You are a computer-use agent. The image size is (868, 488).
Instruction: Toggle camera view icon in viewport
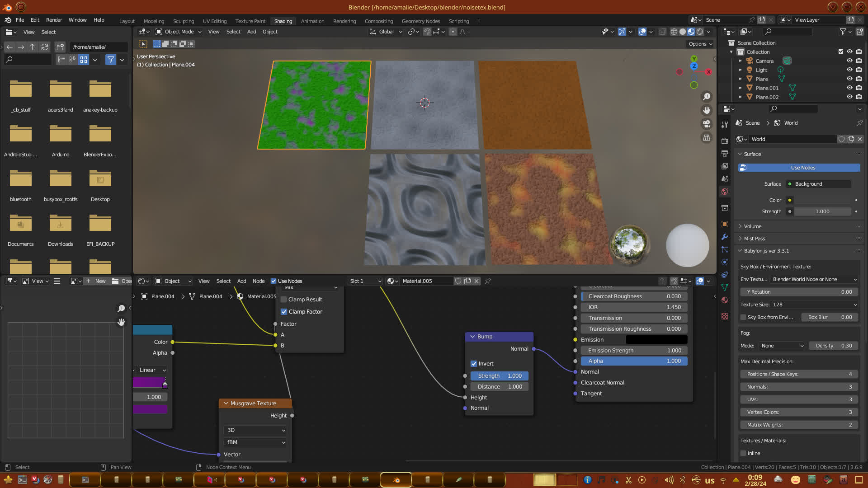pos(707,124)
